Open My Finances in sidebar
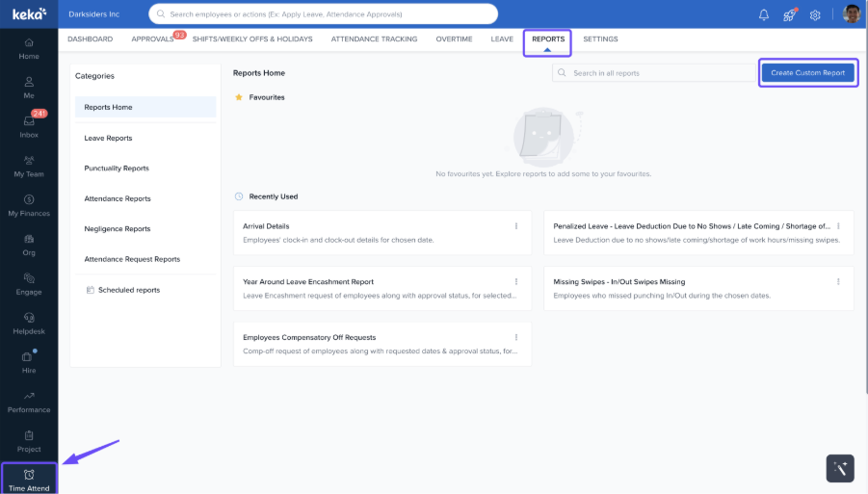The width and height of the screenshot is (868, 494). click(x=29, y=205)
